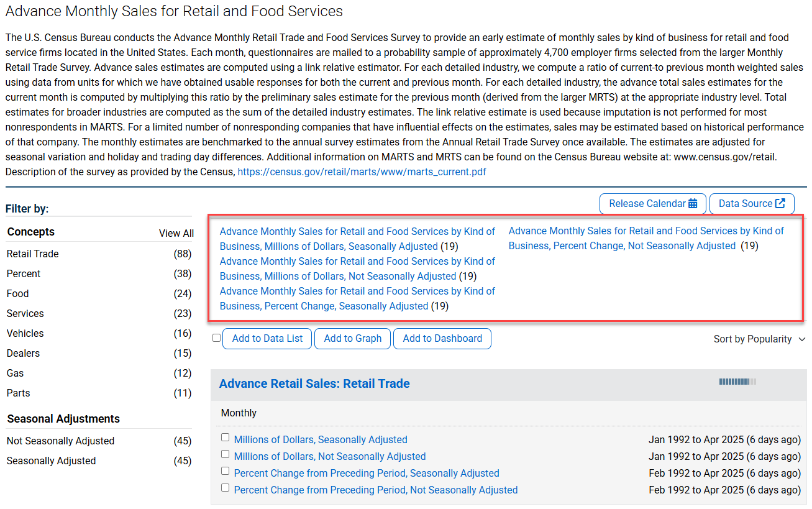Click the Monthly frequency label
Viewport: 812px width, 509px height.
[x=239, y=413]
